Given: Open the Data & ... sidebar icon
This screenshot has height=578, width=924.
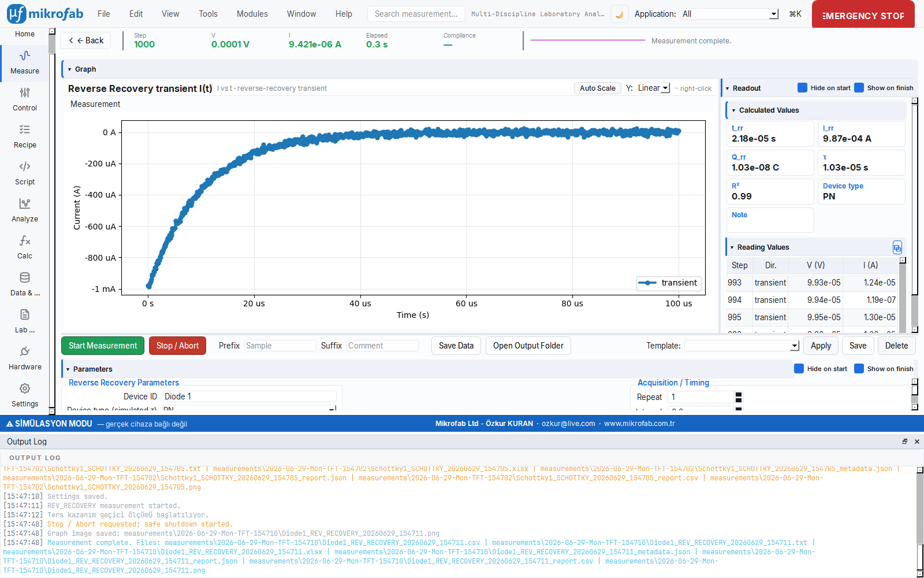Looking at the screenshot, I should [x=25, y=285].
